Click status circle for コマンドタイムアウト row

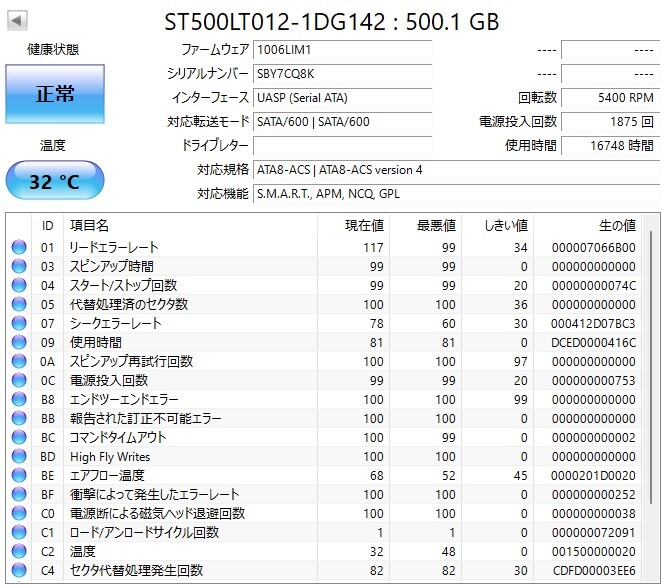19,437
